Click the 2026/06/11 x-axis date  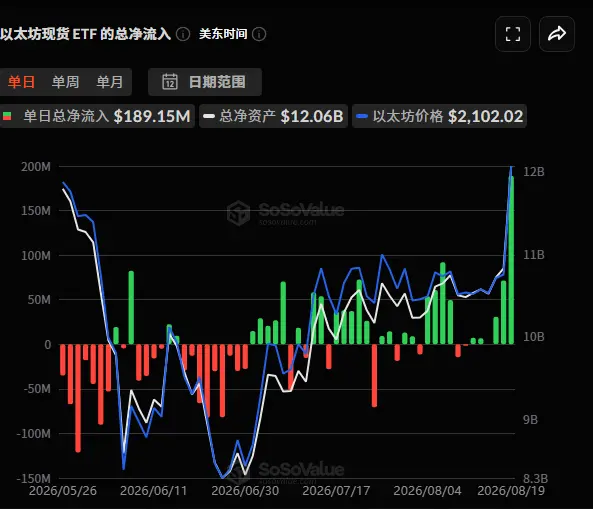pos(154,491)
